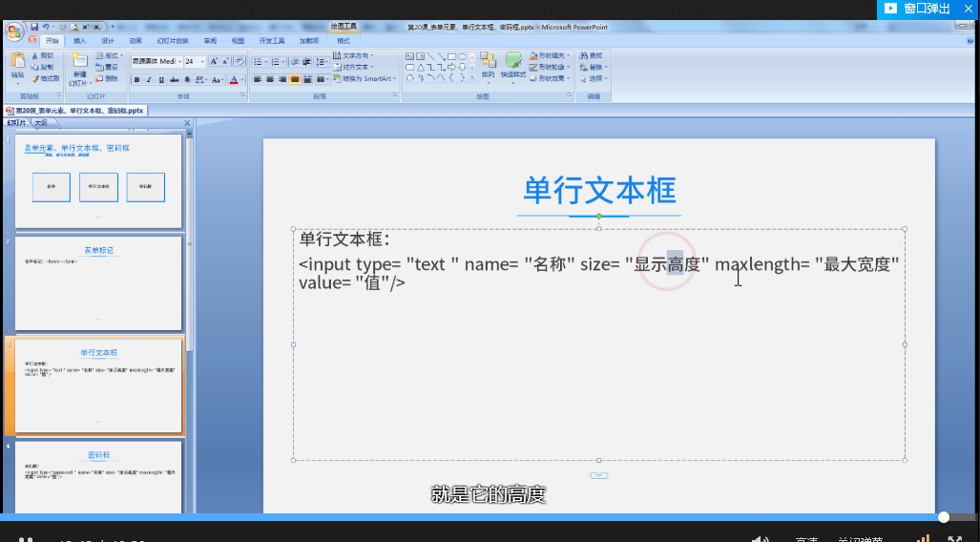
Task: Switch to the Outline (大纲) pane tab
Action: pyautogui.click(x=41, y=123)
